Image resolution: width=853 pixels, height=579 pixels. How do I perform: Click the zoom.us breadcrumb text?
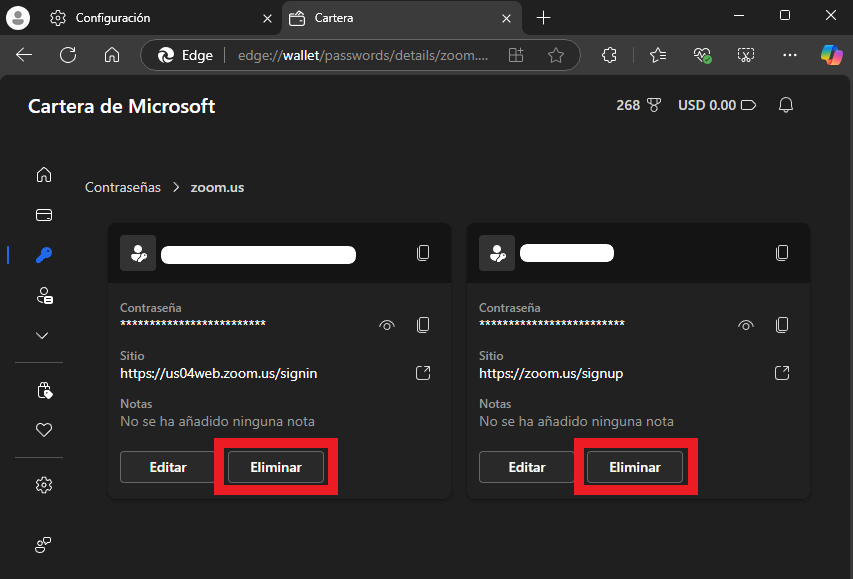point(217,187)
